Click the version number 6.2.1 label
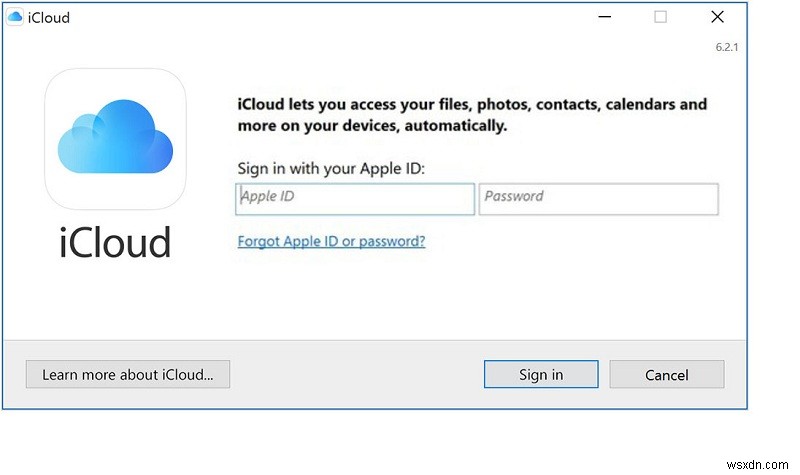Screen dimensions: 800x475 point(726,45)
